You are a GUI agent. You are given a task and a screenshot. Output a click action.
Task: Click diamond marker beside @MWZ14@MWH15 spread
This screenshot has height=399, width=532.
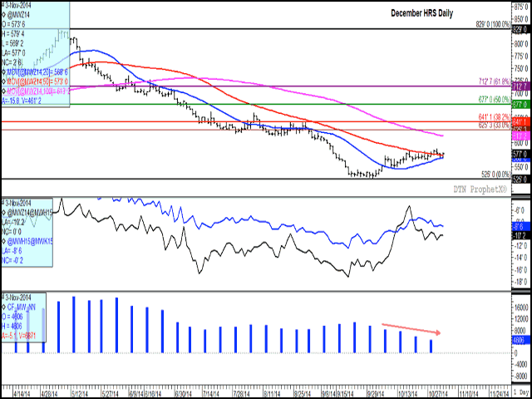(3, 213)
